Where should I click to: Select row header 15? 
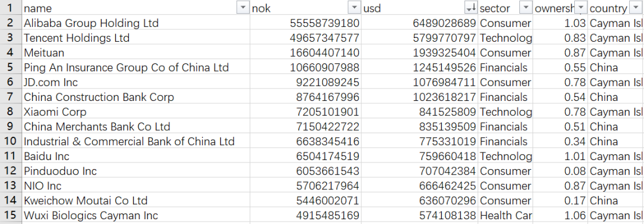(x=10, y=216)
